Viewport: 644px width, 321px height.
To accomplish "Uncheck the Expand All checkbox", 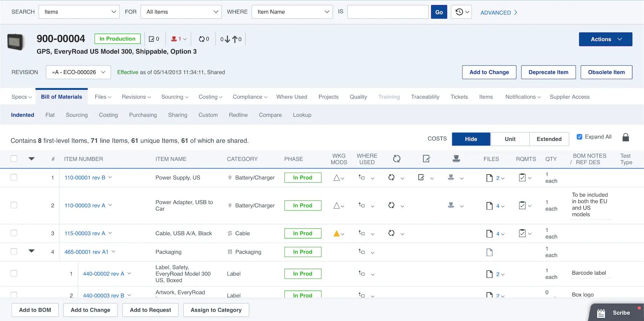I will [x=579, y=137].
